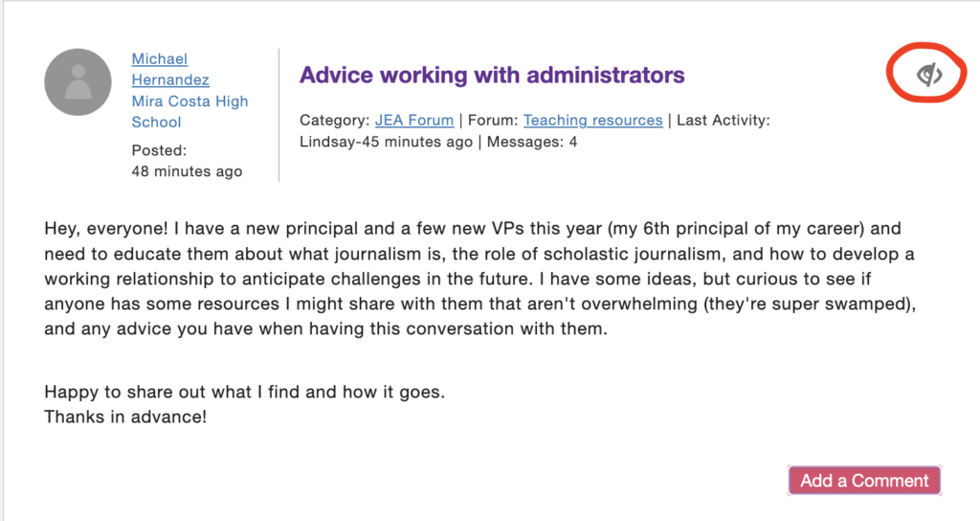
Task: Open the Advice working with administrators title
Action: pos(492,75)
